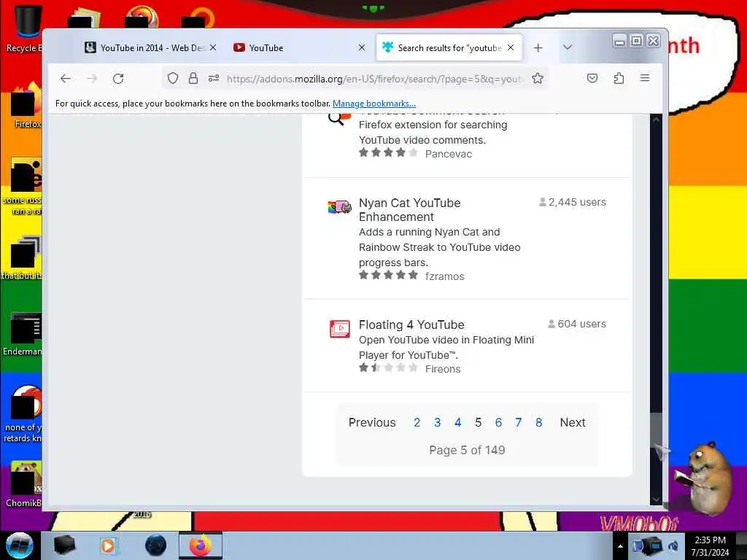
Task: Jump to results page 3
Action: (x=438, y=422)
